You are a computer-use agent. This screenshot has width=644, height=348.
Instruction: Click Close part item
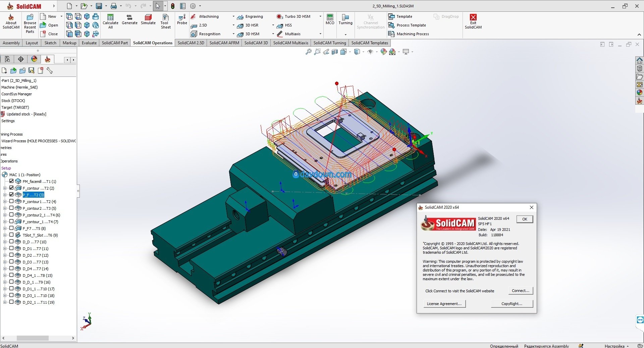click(x=49, y=34)
